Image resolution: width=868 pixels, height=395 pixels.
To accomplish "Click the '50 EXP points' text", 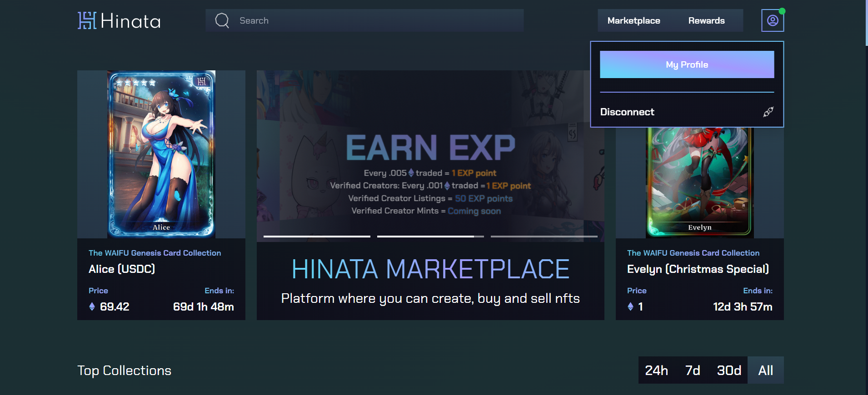I will click(x=484, y=198).
